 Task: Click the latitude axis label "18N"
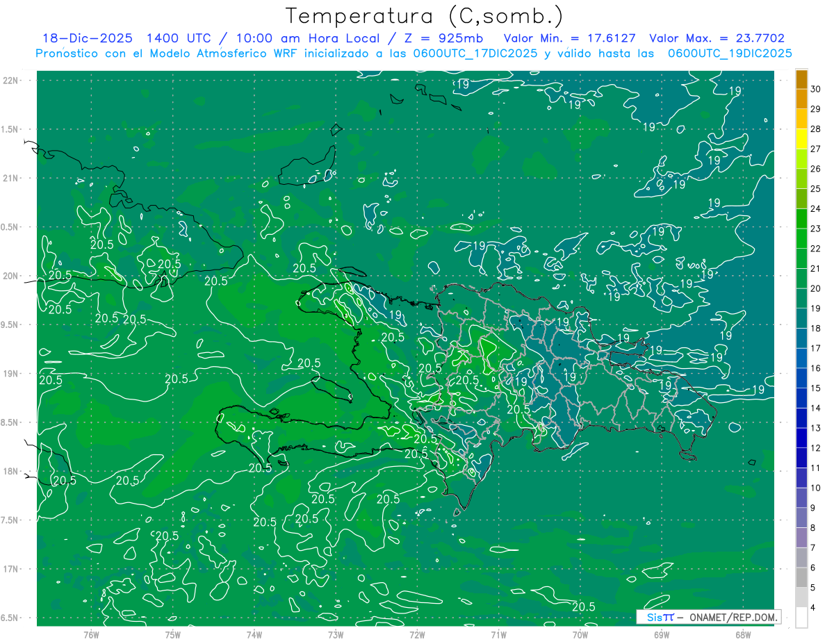11,471
